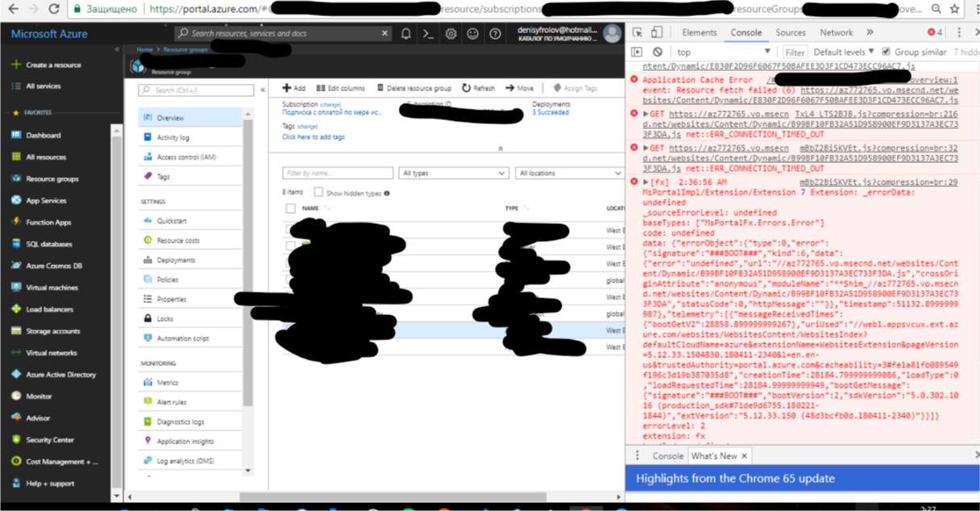
Task: Go to App Services in the sidebar
Action: tap(46, 201)
